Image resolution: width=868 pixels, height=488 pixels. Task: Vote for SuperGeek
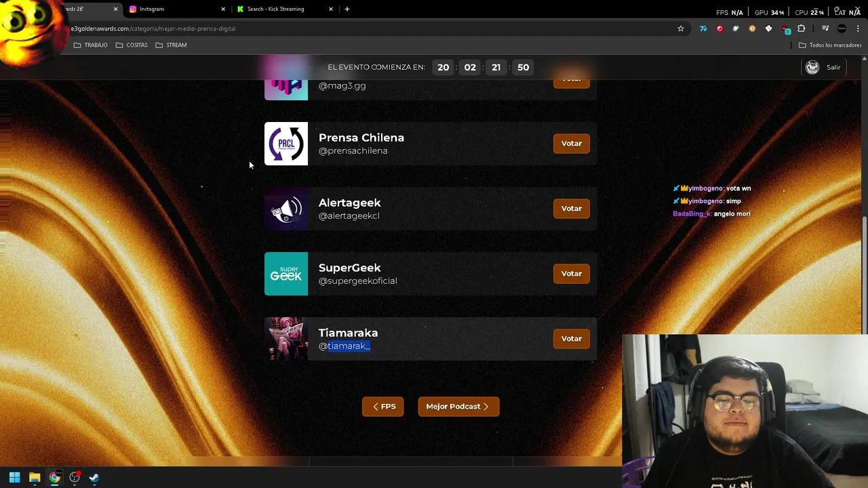572,274
